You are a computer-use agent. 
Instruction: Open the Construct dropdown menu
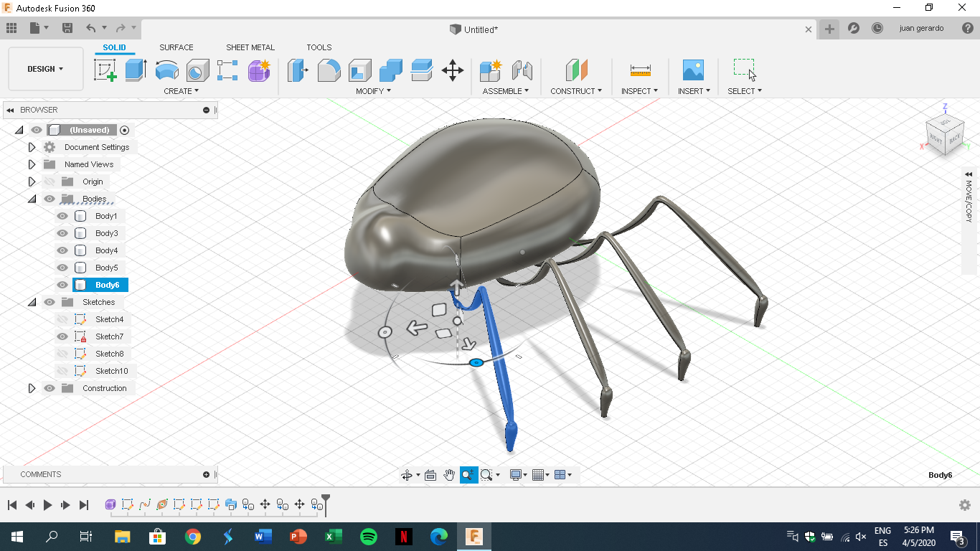pos(574,90)
